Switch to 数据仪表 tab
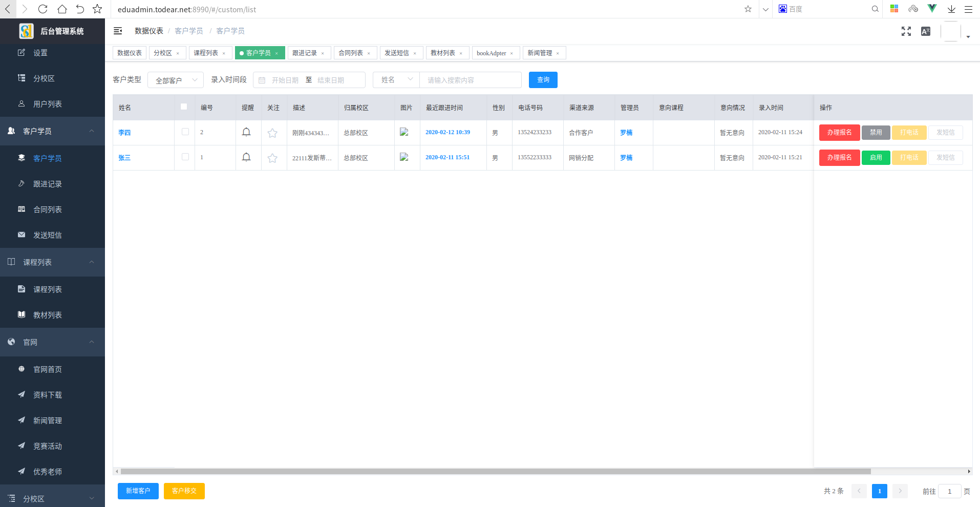The height and width of the screenshot is (507, 980). (x=130, y=53)
